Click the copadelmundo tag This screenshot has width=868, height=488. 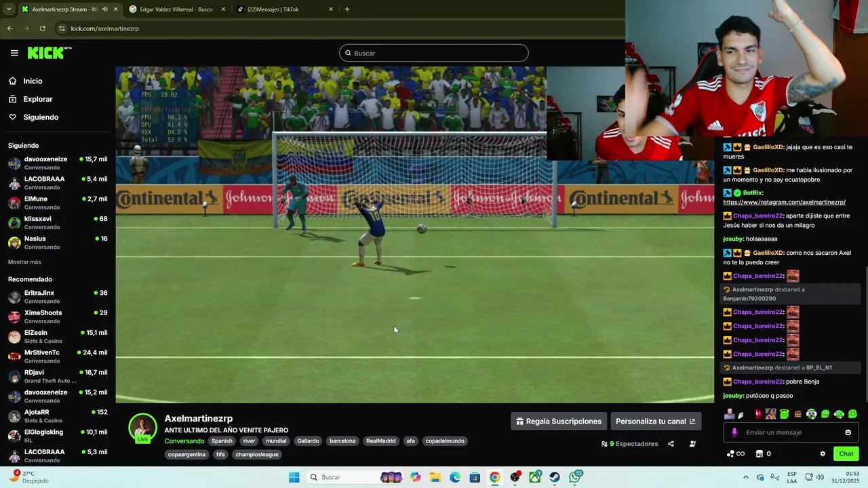pos(445,441)
